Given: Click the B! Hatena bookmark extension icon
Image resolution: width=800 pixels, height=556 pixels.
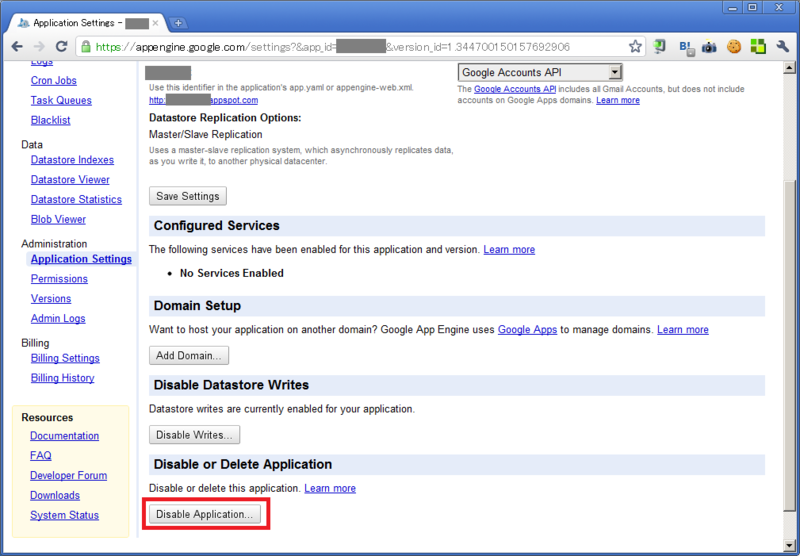Looking at the screenshot, I should pos(686,47).
